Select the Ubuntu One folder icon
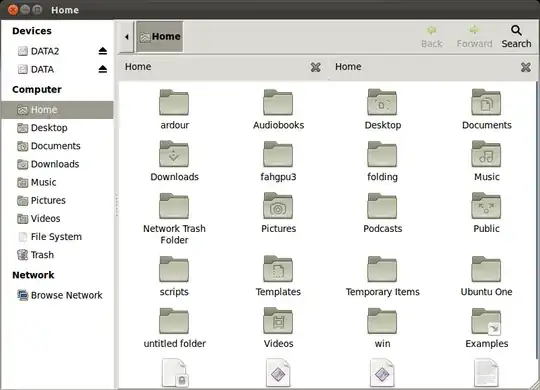 (x=486, y=269)
